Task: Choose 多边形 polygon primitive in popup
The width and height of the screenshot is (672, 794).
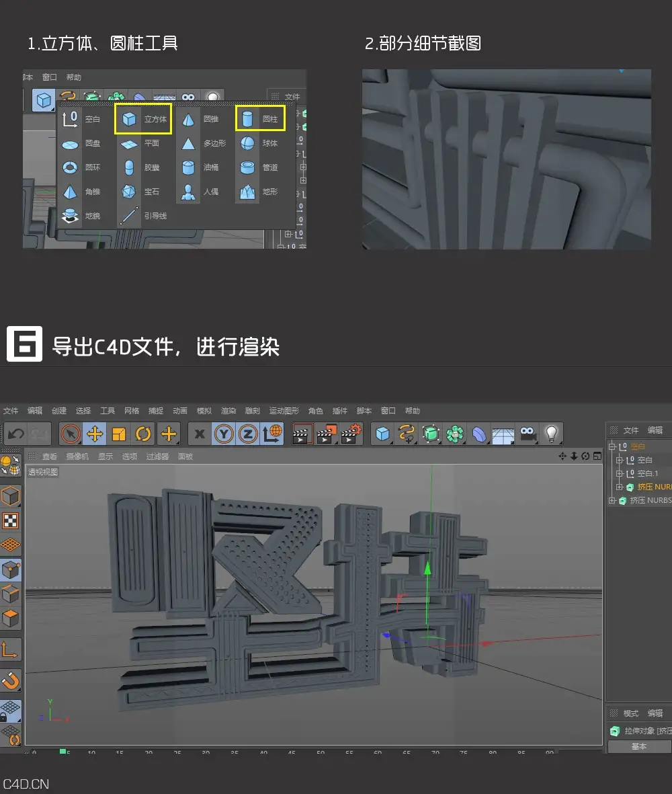Action: pos(204,143)
